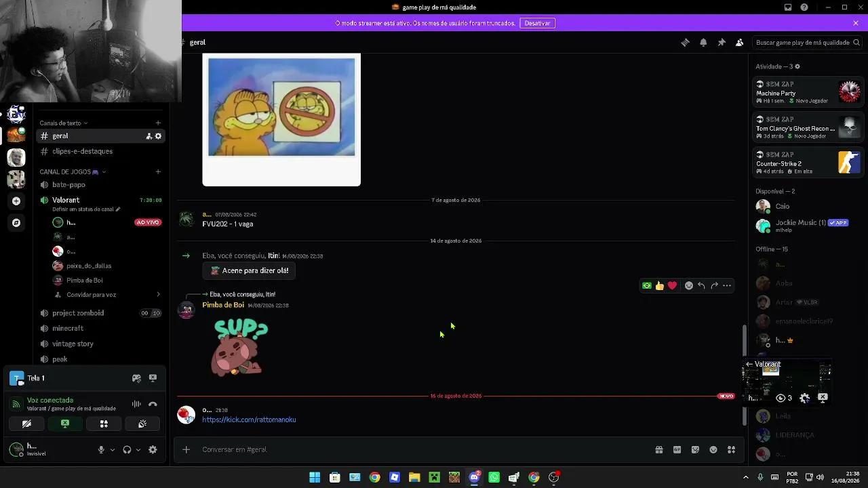This screenshot has height=488, width=868.
Task: Open the sticker picker
Action: pos(695,449)
